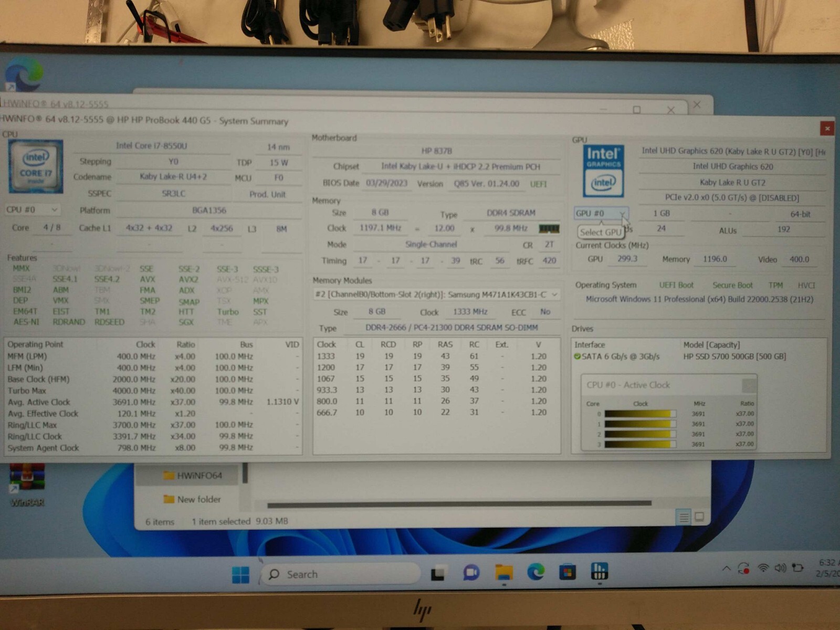Image resolution: width=840 pixels, height=630 pixels.
Task: Click the DDR4 SDRAM memory type field
Action: tap(511, 213)
